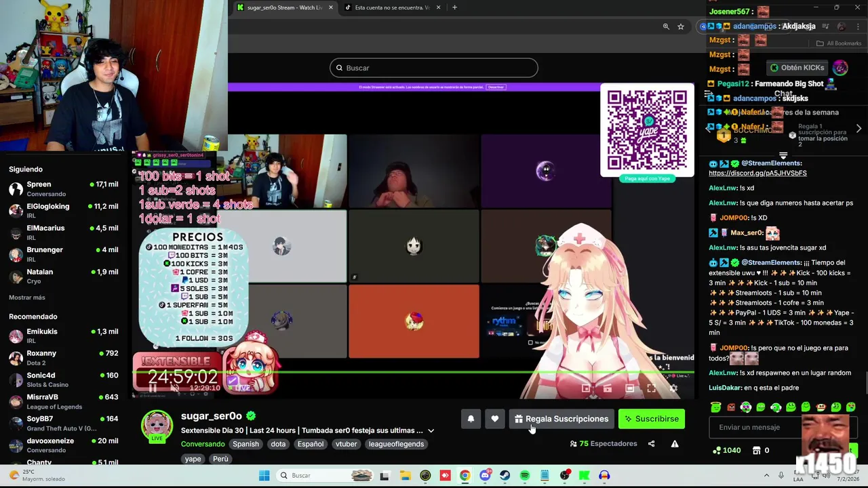Open player settings gear icon
The image size is (868, 488).
tap(673, 388)
